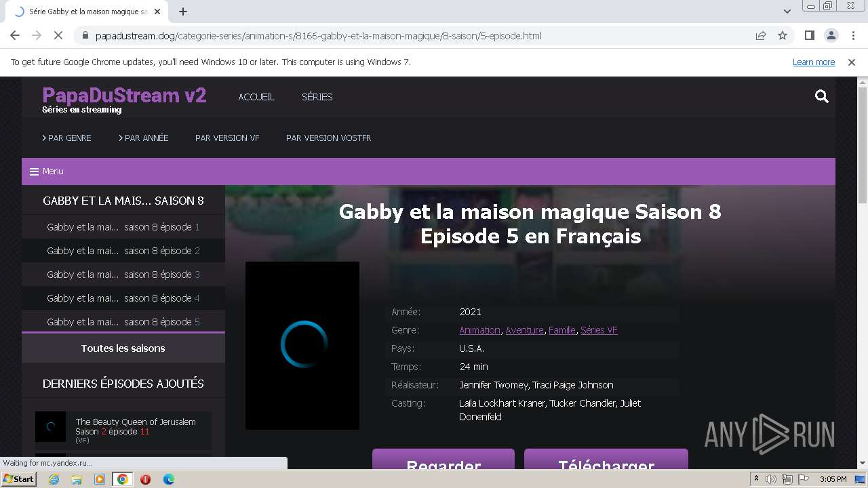The height and width of the screenshot is (488, 868).
Task: Click the share page icon in address bar
Action: coord(761,35)
